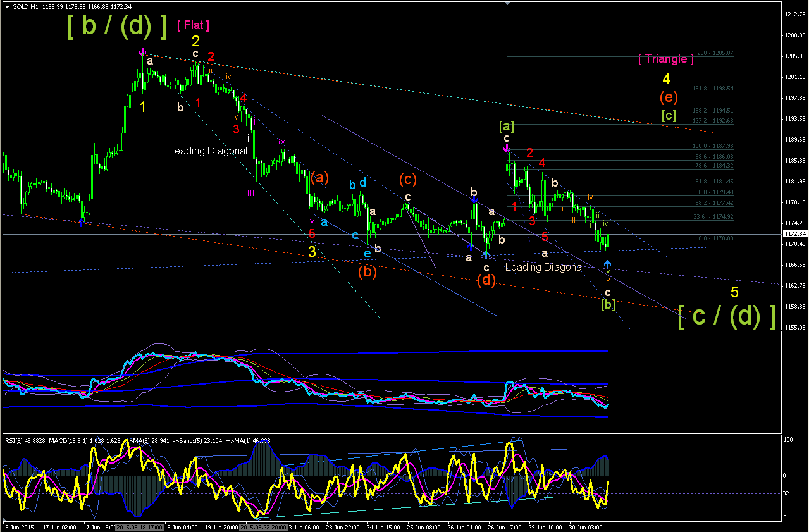Click the 200 - 1205.07 Fibonacci level label
Image resolution: width=809 pixels, height=532 pixels.
click(x=715, y=53)
